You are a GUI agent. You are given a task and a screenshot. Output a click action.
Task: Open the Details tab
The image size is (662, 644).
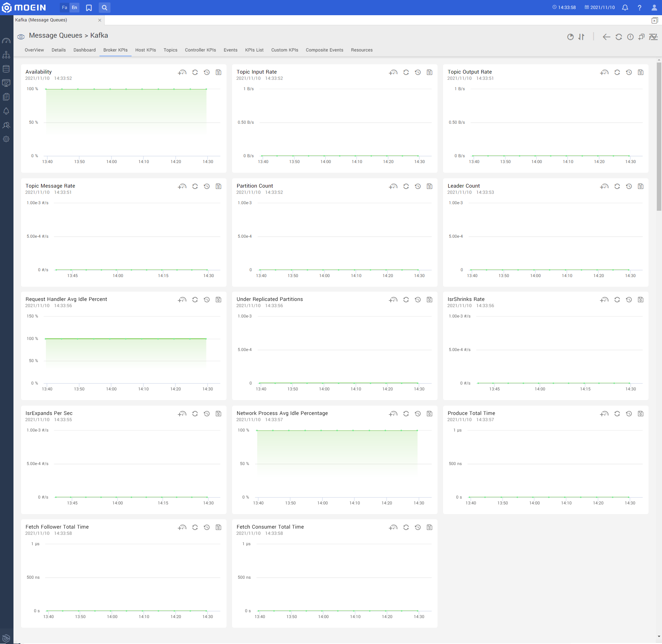[59, 50]
